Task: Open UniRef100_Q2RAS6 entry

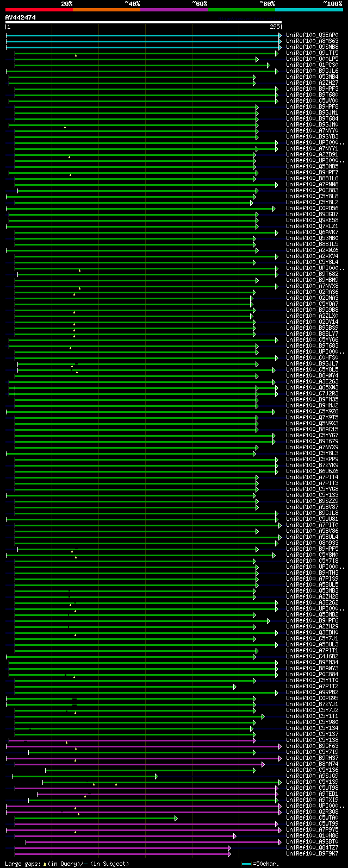Action: click(312, 292)
